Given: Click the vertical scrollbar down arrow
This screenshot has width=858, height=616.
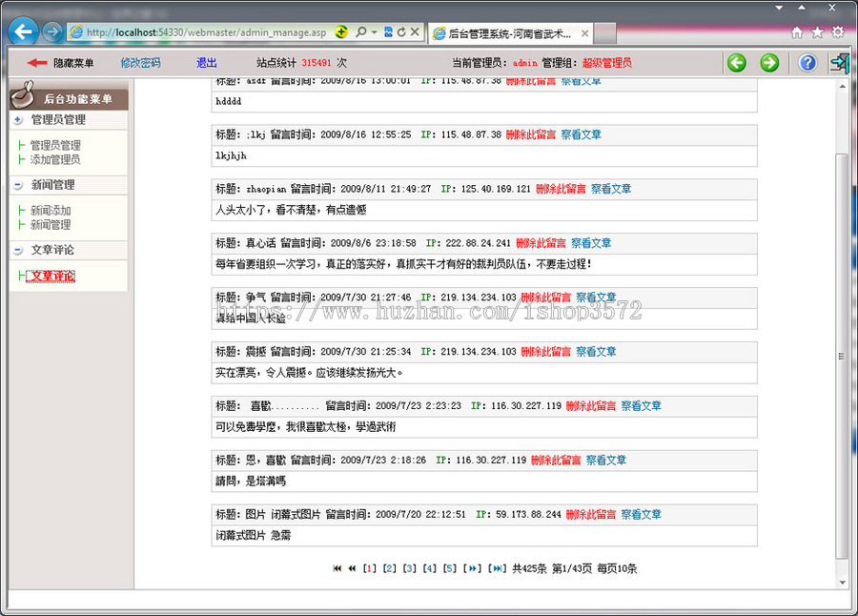Looking at the screenshot, I should pyautogui.click(x=842, y=582).
